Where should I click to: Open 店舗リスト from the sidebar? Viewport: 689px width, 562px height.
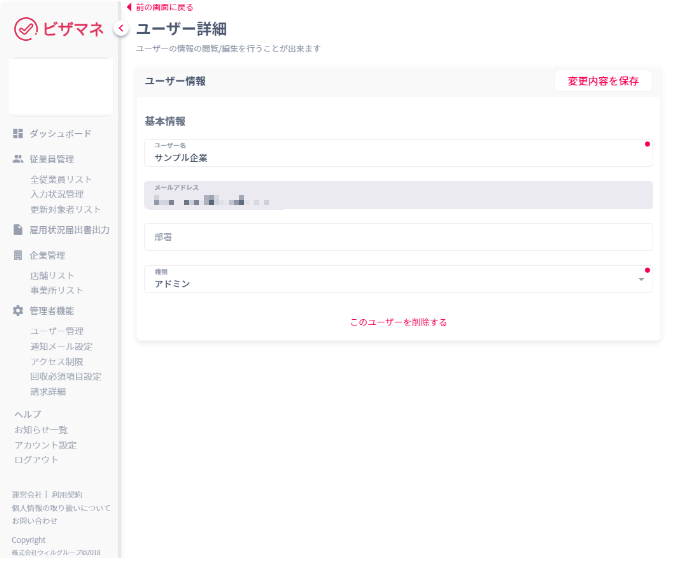[52, 275]
